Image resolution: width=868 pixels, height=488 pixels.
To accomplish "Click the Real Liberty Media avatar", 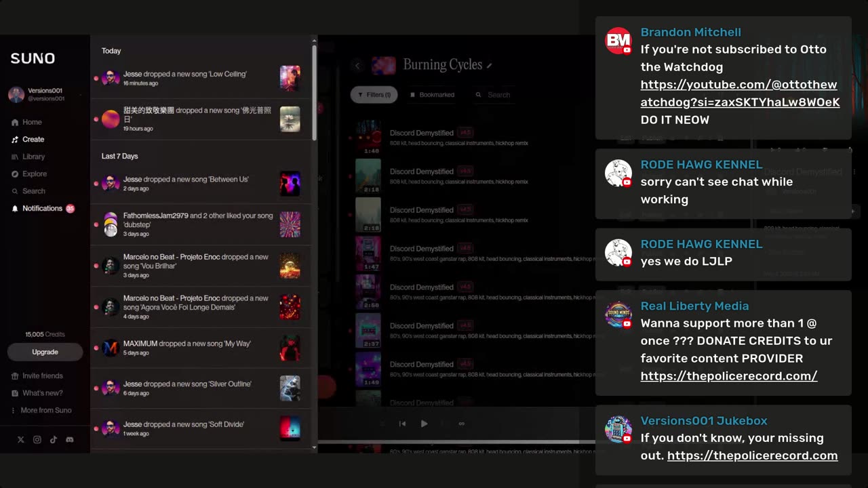I will click(618, 315).
